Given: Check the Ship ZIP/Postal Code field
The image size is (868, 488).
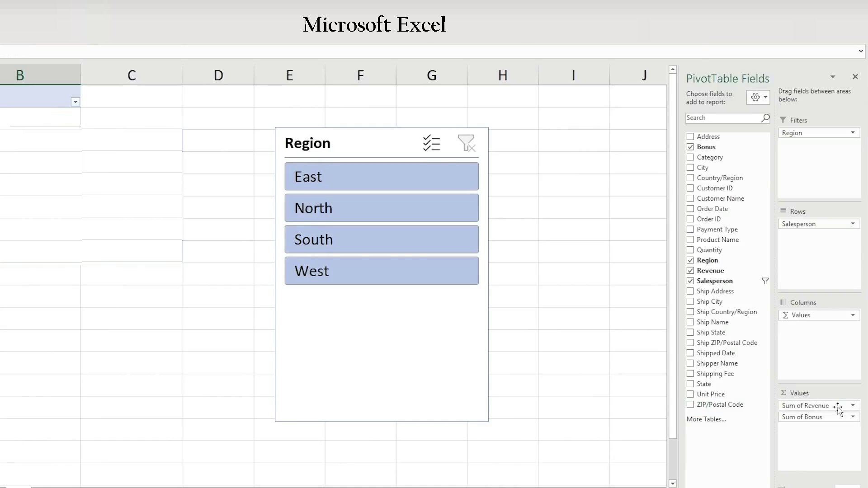Looking at the screenshot, I should pyautogui.click(x=690, y=343).
